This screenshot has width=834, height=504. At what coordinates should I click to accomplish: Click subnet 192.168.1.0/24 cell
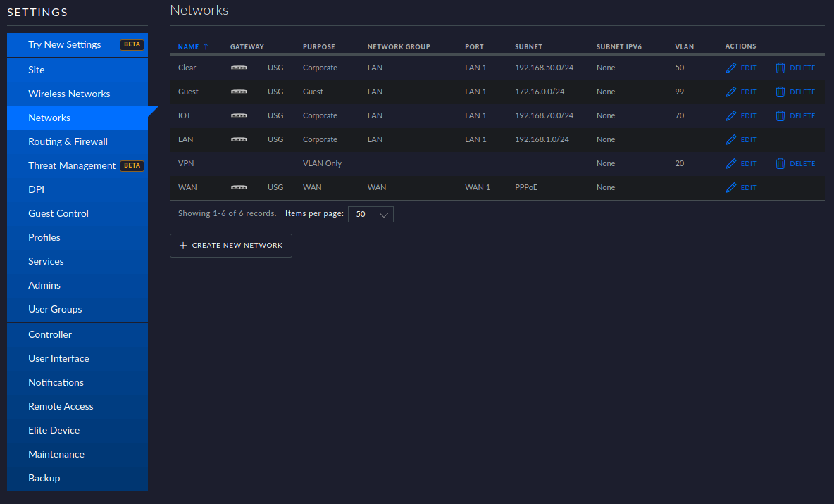542,139
